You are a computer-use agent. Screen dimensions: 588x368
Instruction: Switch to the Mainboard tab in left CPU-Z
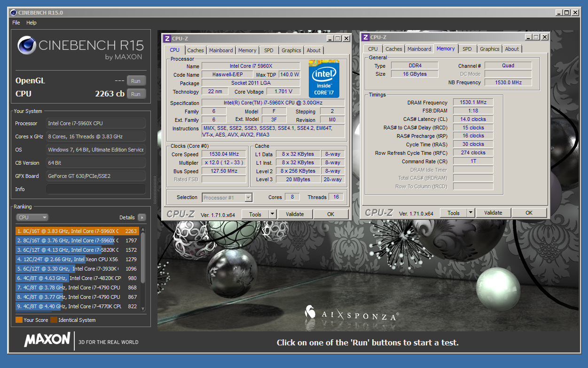point(221,50)
